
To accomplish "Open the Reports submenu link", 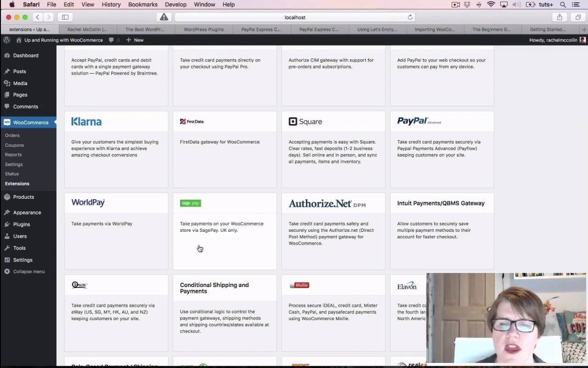I will point(13,155).
